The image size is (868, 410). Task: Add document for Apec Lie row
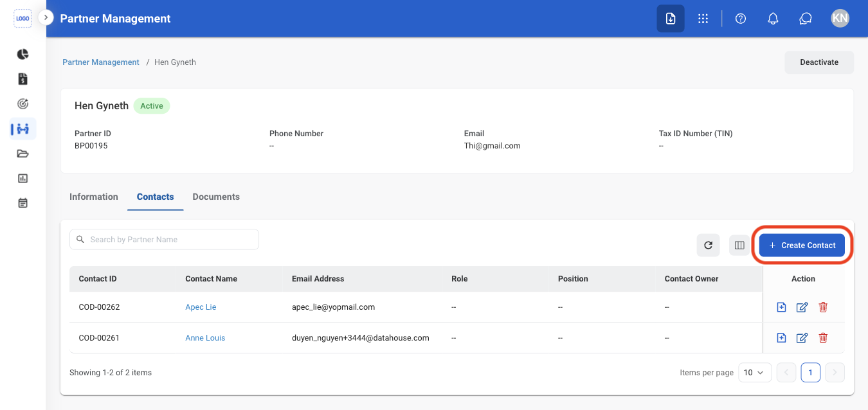click(x=781, y=307)
